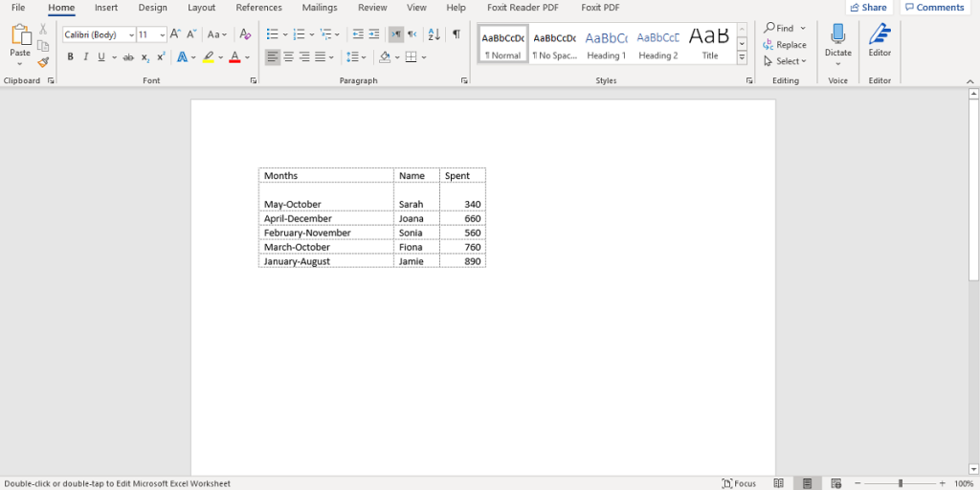This screenshot has height=490, width=980.
Task: Click the Text Effects glowing A icon
Action: [x=182, y=56]
